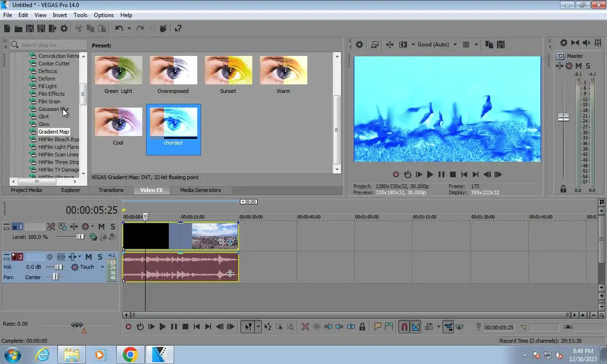
Task: Click Downmix Output icon on Master Bus
Action: pos(575,43)
